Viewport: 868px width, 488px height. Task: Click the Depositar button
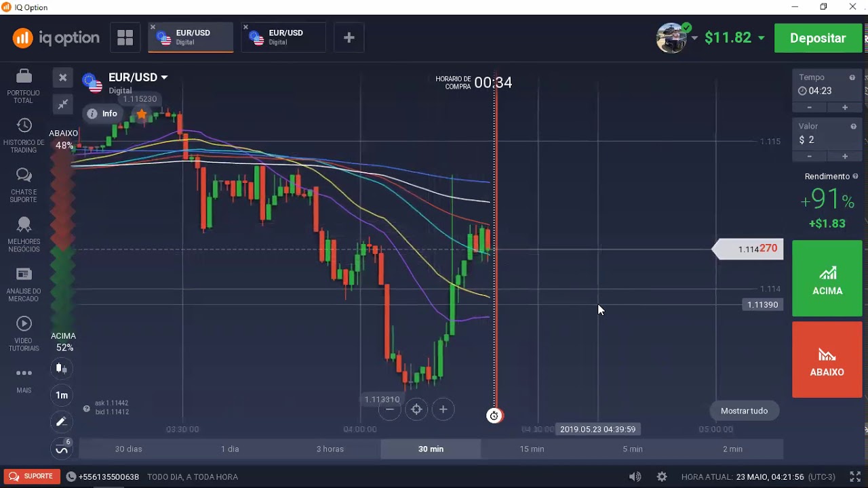[818, 38]
